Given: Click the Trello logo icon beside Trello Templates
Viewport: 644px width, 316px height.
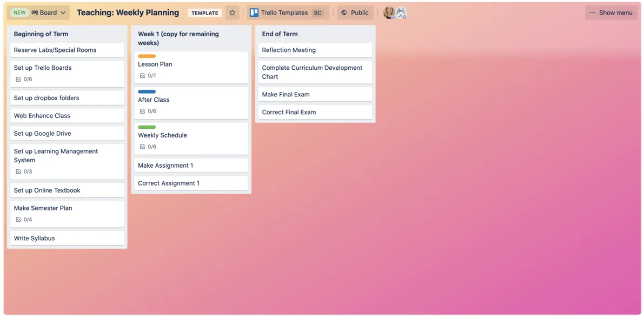Looking at the screenshot, I should point(254,13).
